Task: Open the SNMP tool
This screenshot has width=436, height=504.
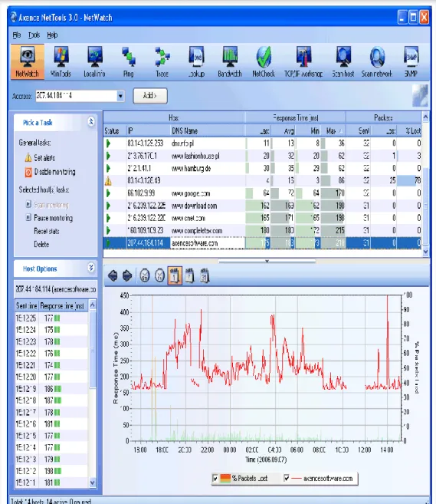Action: (x=411, y=62)
